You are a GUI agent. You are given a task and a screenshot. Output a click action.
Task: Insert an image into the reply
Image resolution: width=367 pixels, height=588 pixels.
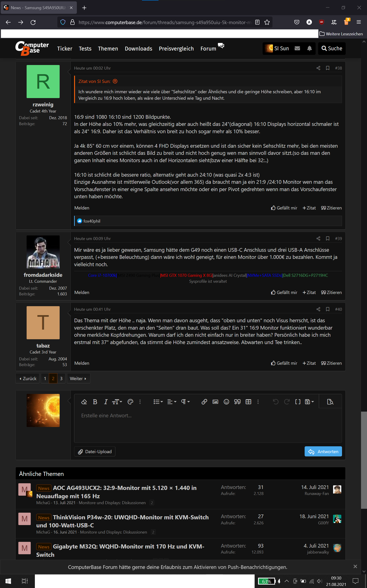coord(215,402)
